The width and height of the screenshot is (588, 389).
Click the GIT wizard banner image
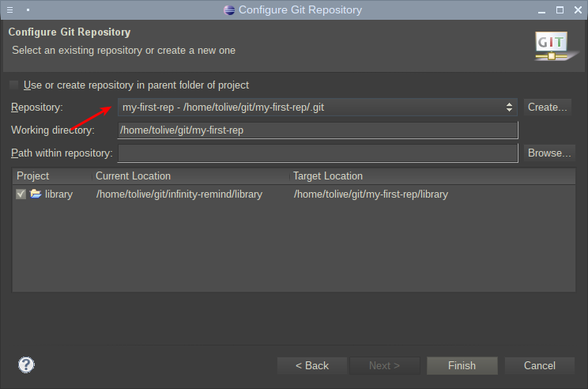556,47
